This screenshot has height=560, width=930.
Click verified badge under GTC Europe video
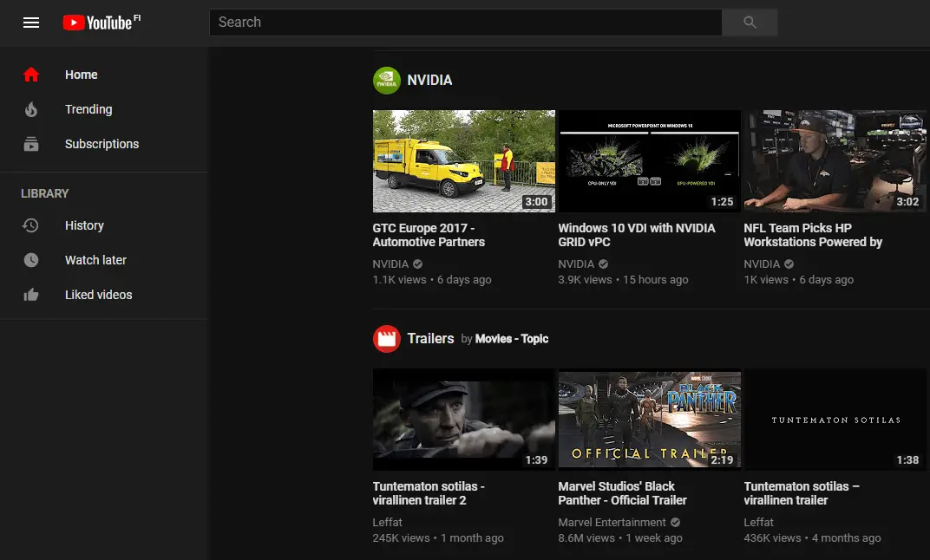tap(417, 264)
